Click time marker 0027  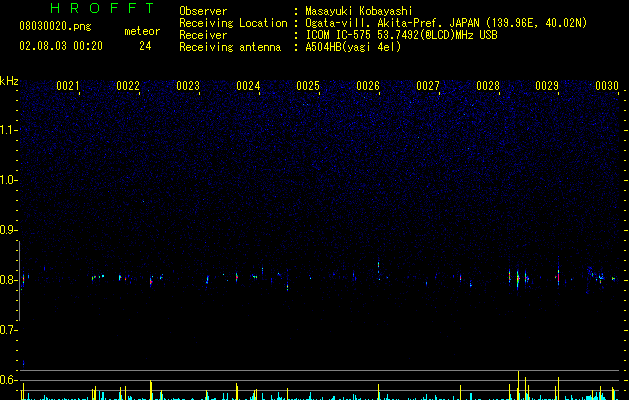tap(428, 86)
